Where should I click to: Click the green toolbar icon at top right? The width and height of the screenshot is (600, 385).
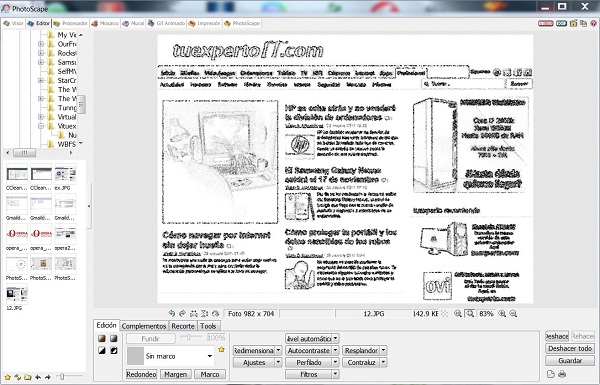561,23
